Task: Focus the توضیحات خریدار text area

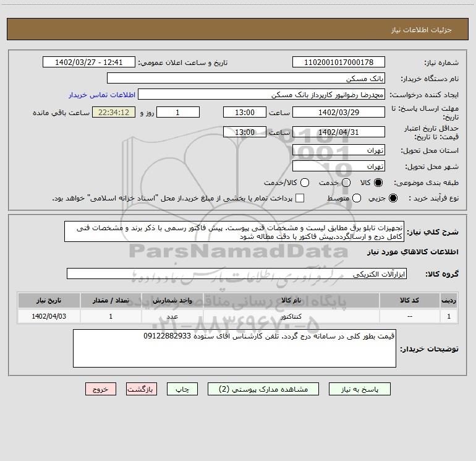Action: pyautogui.click(x=234, y=348)
